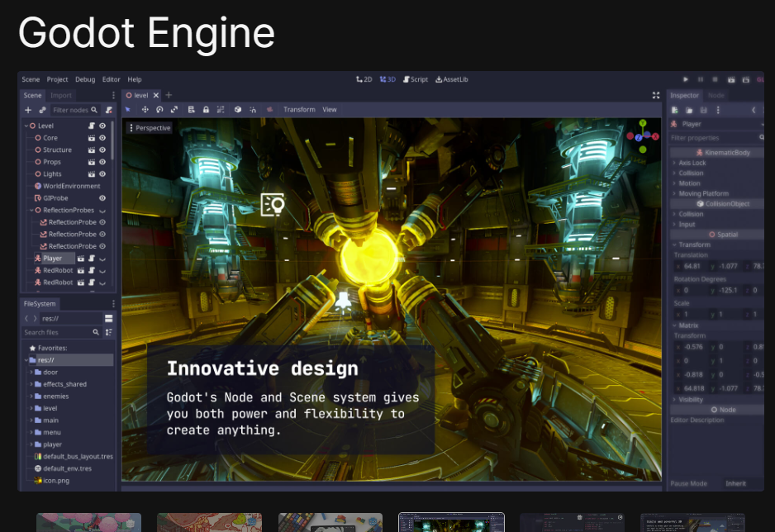
Task: Click the instance scene link icon
Action: pos(42,110)
